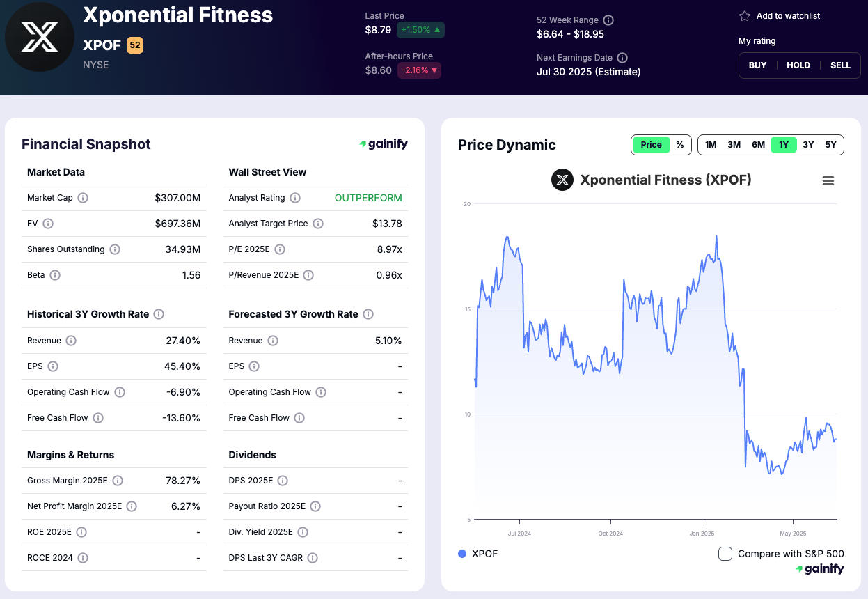Click the $6.64 - $18.95 range value
This screenshot has width=868, height=599.
[570, 34]
